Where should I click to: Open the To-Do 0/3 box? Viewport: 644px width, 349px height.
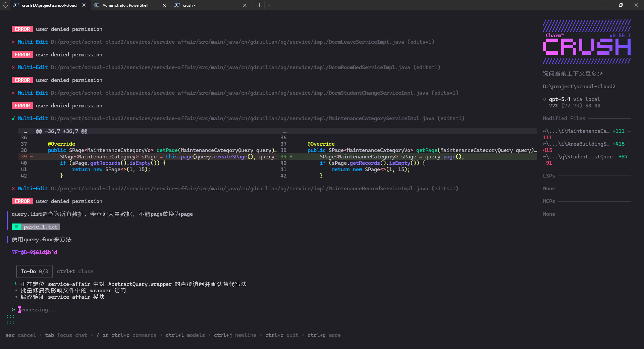tap(34, 271)
